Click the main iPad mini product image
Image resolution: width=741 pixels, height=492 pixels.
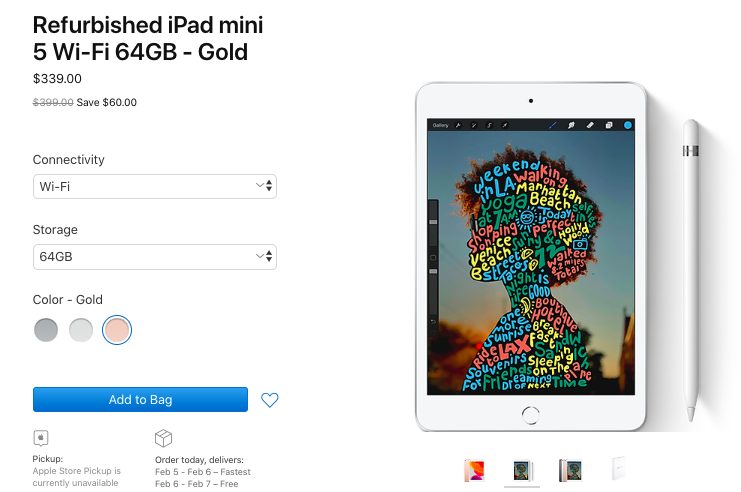point(531,256)
